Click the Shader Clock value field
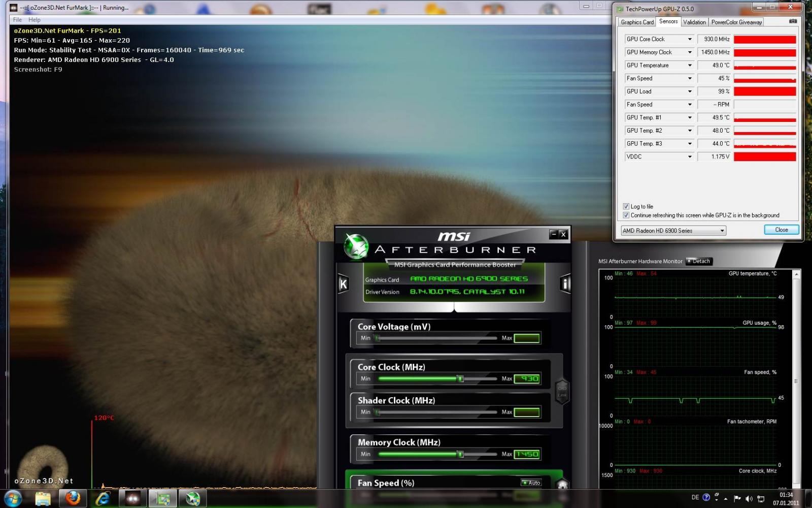 tap(527, 412)
